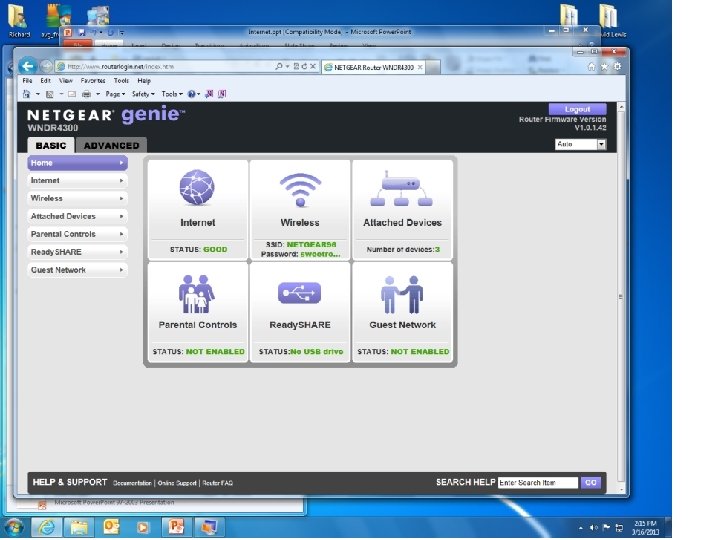
Task: Open the Help menu
Action: (144, 80)
